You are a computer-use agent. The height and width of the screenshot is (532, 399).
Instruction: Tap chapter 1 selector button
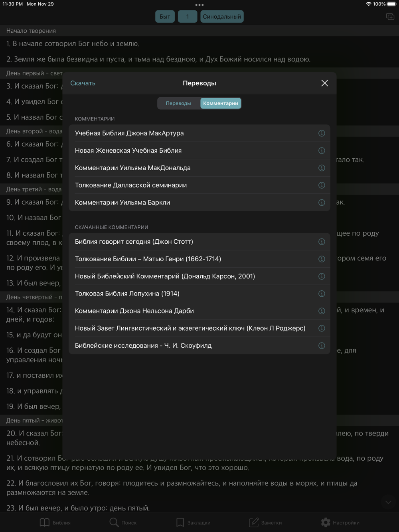pos(188,17)
